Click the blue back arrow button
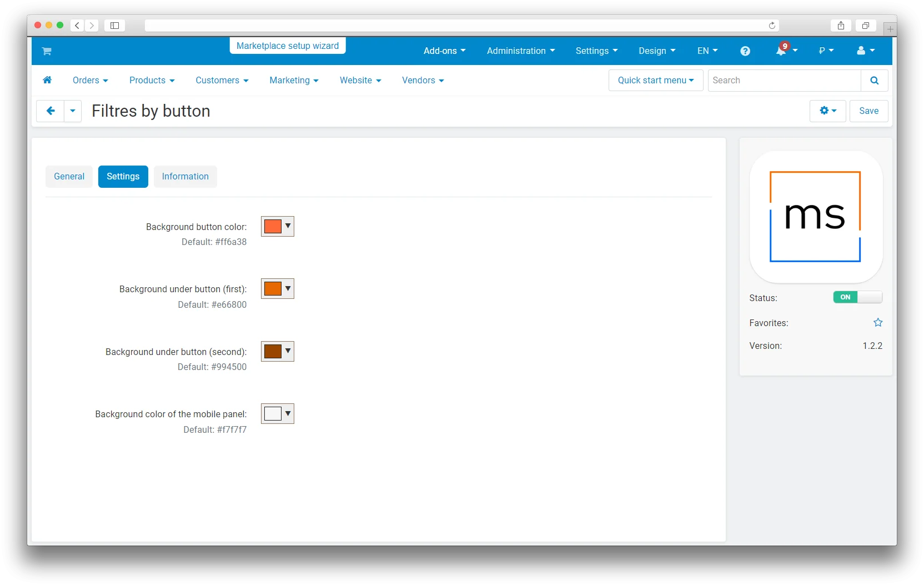This screenshot has height=585, width=924. [51, 111]
